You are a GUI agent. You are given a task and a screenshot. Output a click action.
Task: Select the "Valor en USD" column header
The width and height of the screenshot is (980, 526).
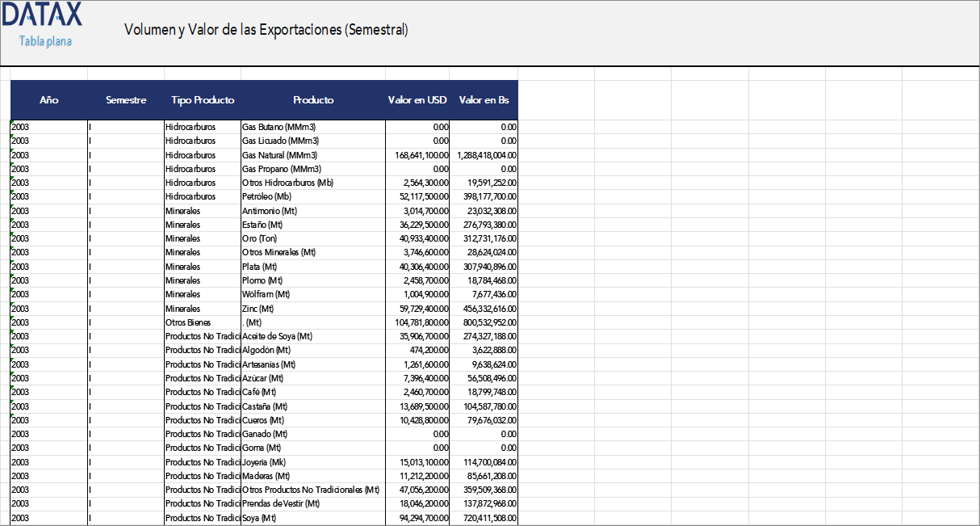(x=417, y=100)
